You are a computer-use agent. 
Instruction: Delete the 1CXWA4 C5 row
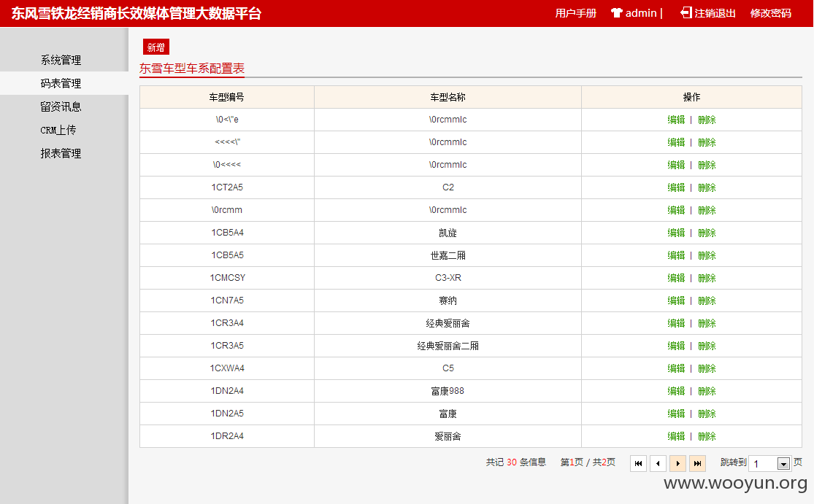tap(707, 368)
